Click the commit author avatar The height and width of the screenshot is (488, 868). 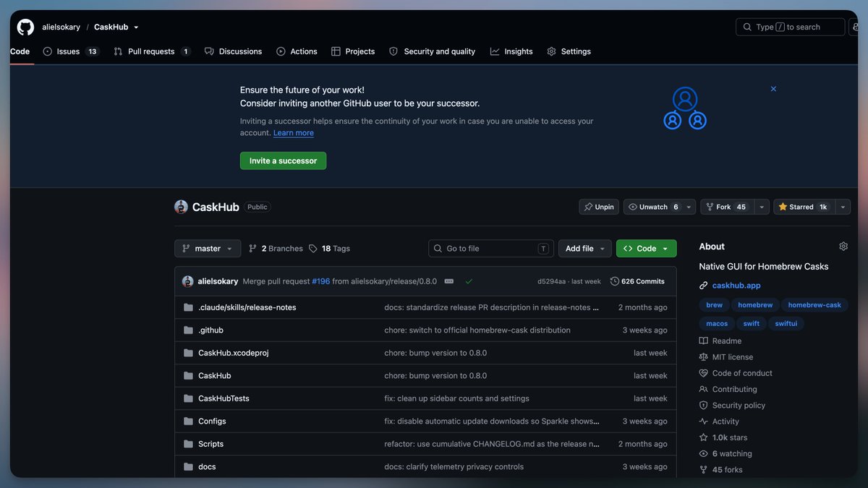tap(187, 281)
